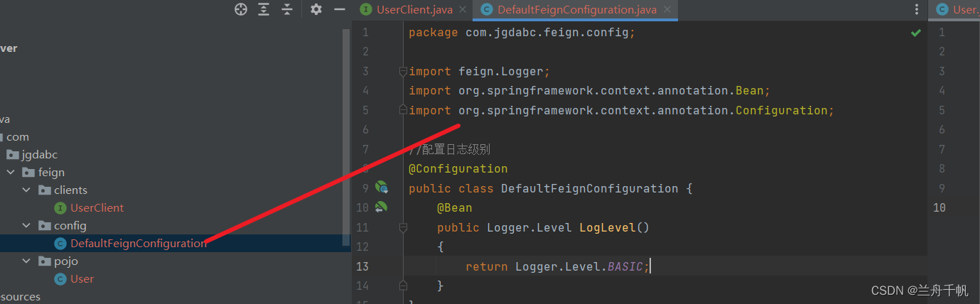Select the DefaultFeignConfiguration.java tab
Viewport: 980px width, 304px height.
click(576, 9)
